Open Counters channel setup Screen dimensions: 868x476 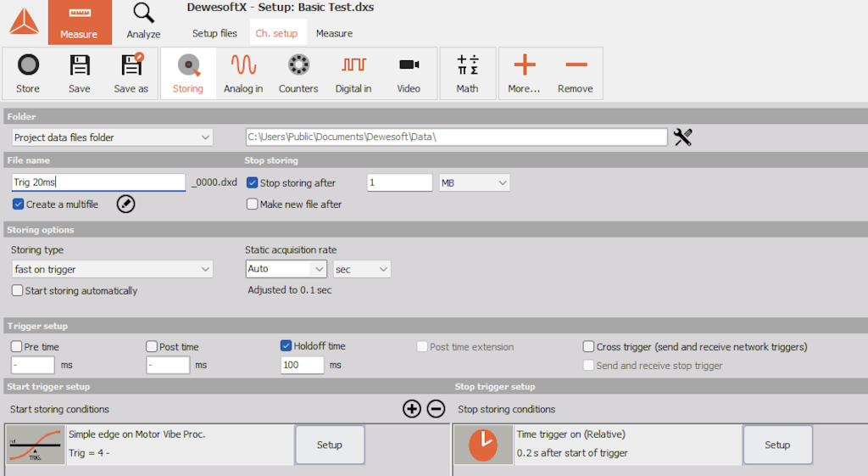[298, 73]
